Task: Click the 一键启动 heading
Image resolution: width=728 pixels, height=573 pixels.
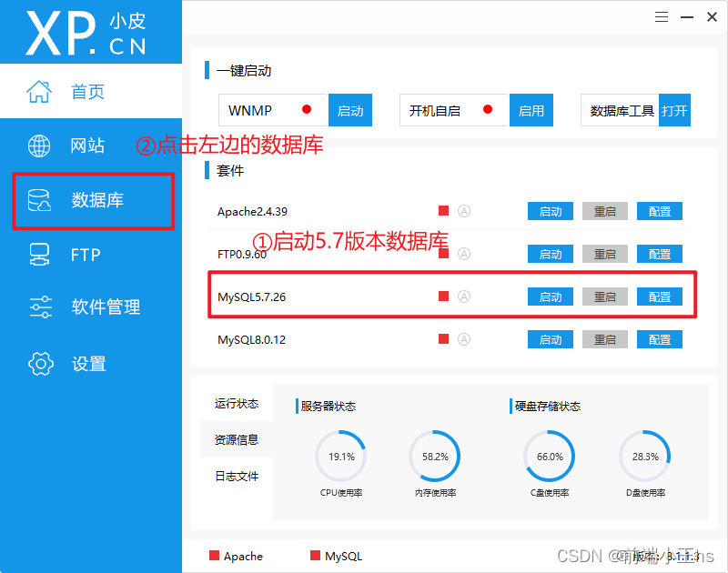Action: pos(244,71)
